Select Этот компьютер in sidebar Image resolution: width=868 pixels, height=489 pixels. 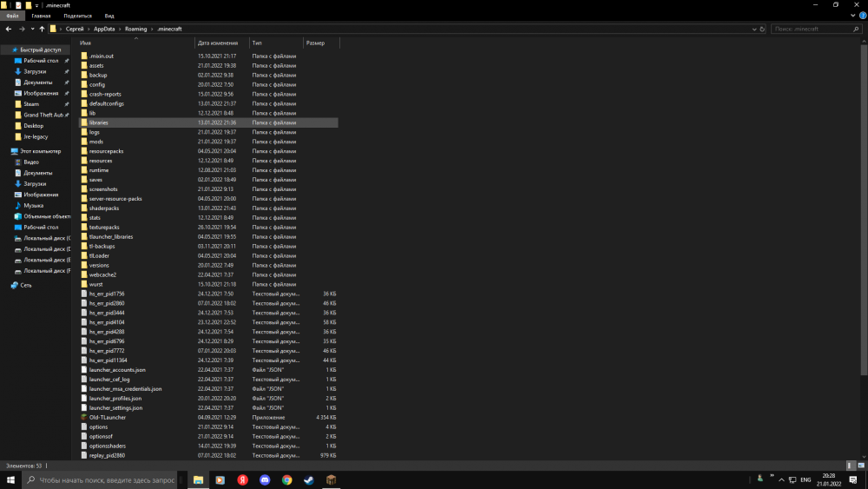[41, 151]
